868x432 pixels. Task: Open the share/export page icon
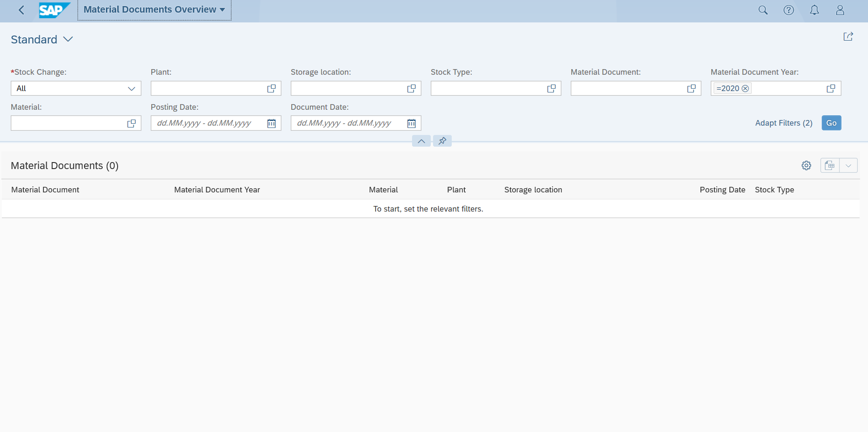[848, 36]
